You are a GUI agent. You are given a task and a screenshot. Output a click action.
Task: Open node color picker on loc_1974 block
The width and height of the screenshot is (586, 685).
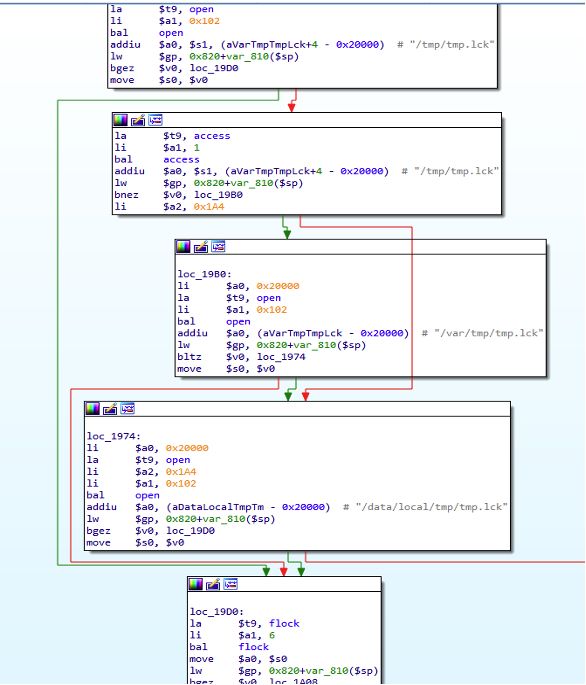coord(93,409)
